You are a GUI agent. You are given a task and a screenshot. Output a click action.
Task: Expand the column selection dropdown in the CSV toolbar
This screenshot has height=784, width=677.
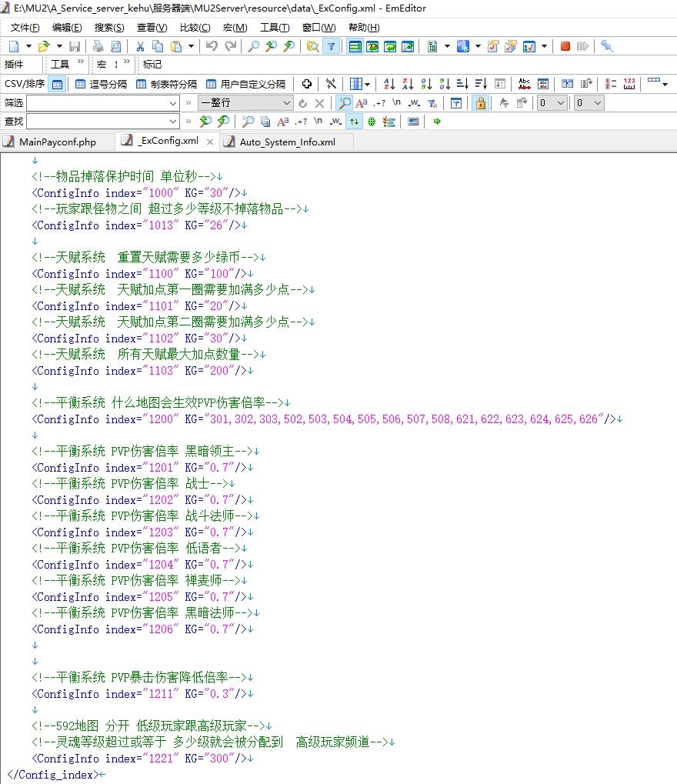click(368, 84)
